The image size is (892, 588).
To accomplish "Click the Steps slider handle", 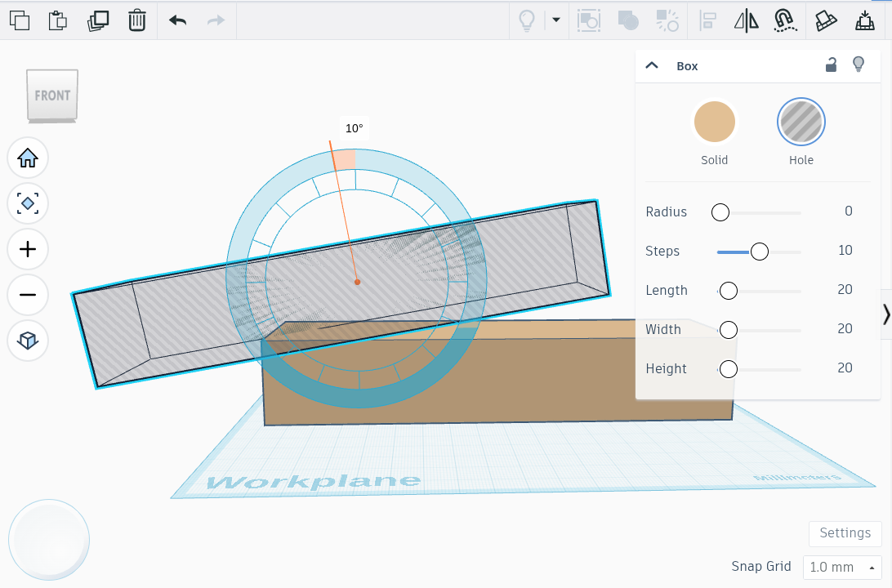I will pos(760,252).
